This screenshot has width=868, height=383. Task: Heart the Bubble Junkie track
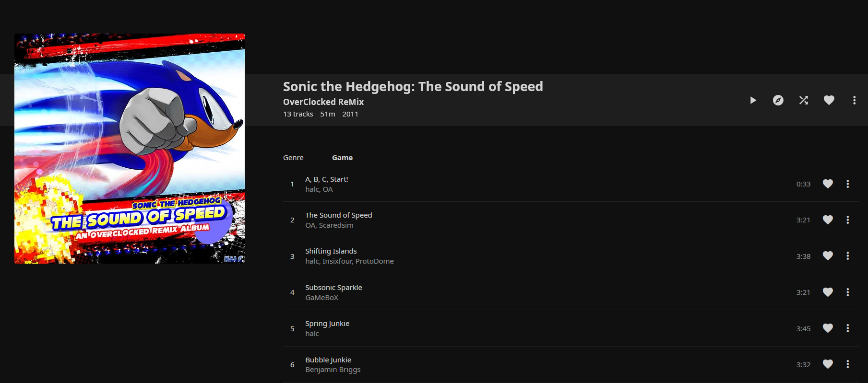click(x=828, y=364)
